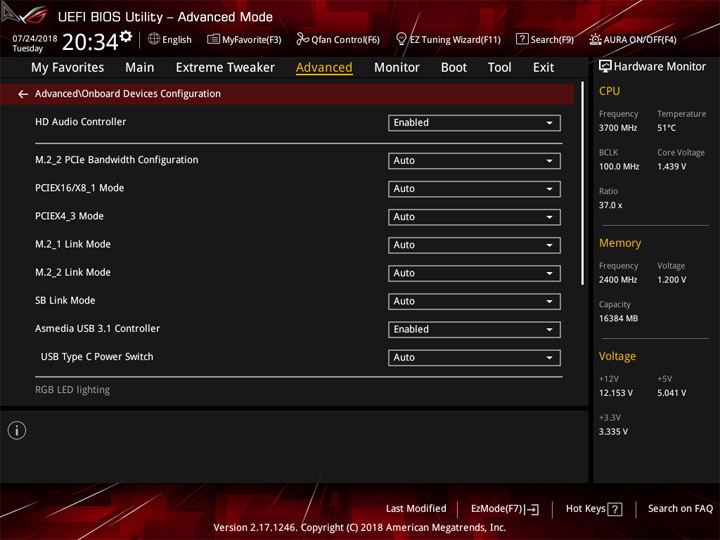Select USB Type C Power Switch label
The image size is (720, 540).
tap(97, 357)
